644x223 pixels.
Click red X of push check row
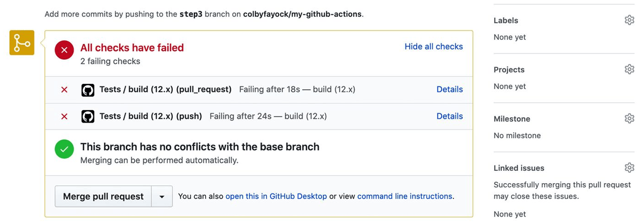[64, 116]
